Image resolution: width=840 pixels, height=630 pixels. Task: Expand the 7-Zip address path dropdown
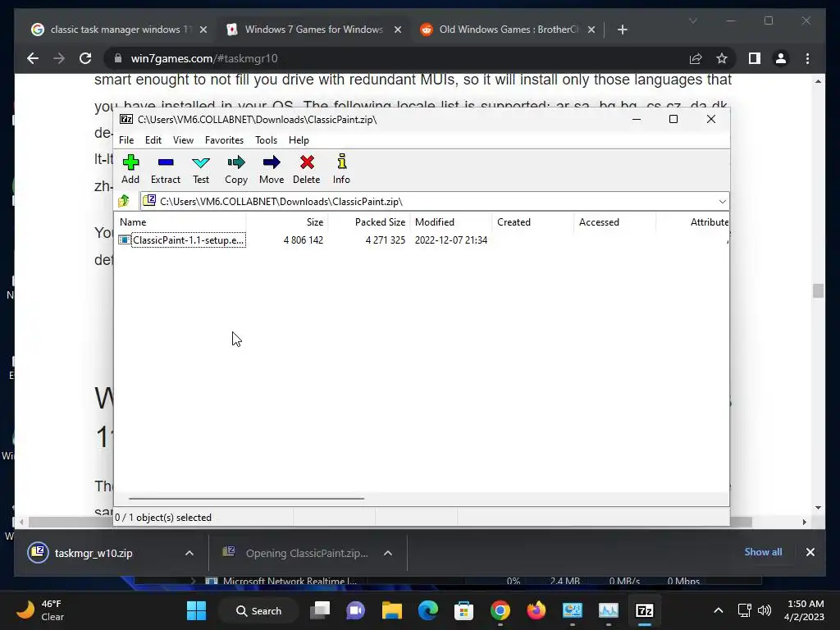722,202
